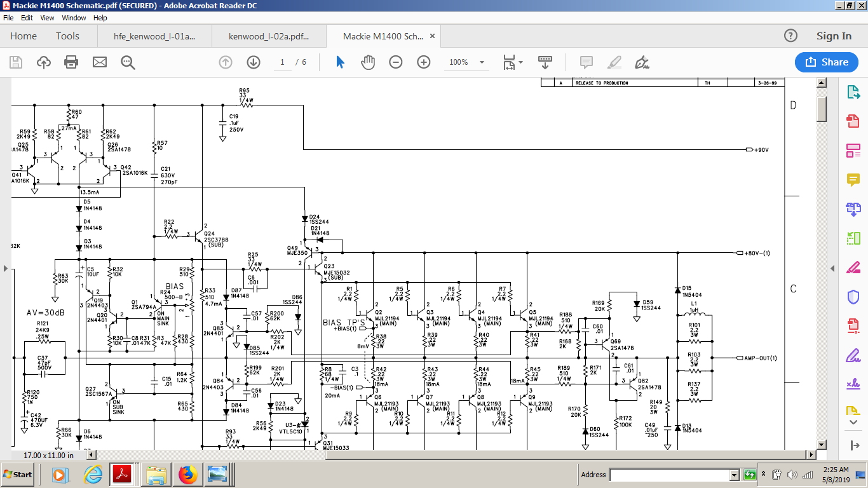868x488 pixels.
Task: Open Firefox from the taskbar
Action: coord(187,475)
